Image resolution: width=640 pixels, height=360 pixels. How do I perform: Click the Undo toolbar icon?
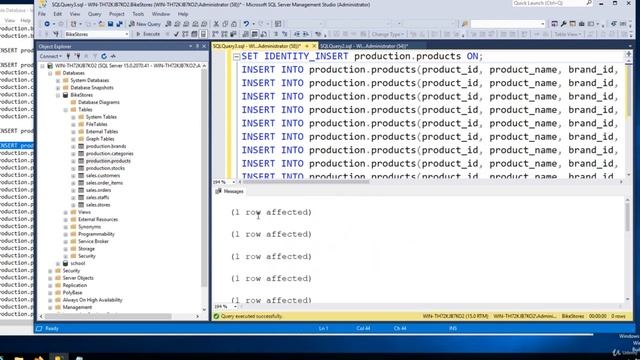click(x=246, y=24)
